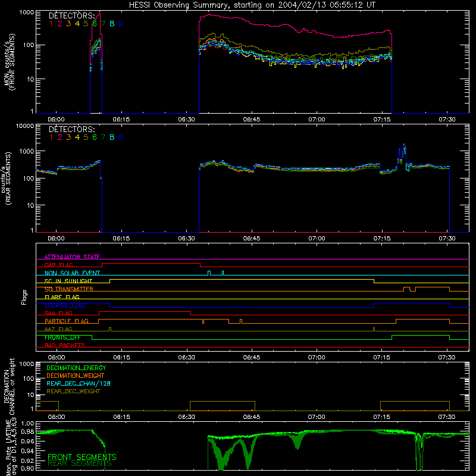Click the 'GAP_FLAG' label

(58, 265)
